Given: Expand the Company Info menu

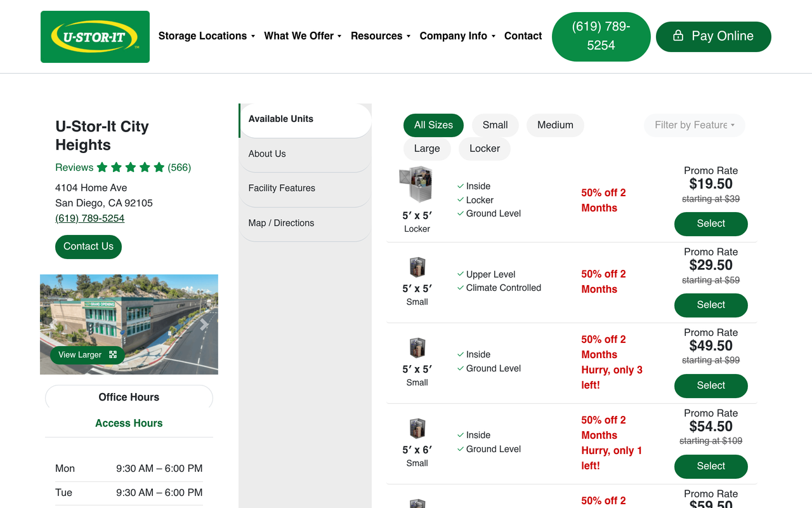Looking at the screenshot, I should 457,36.
